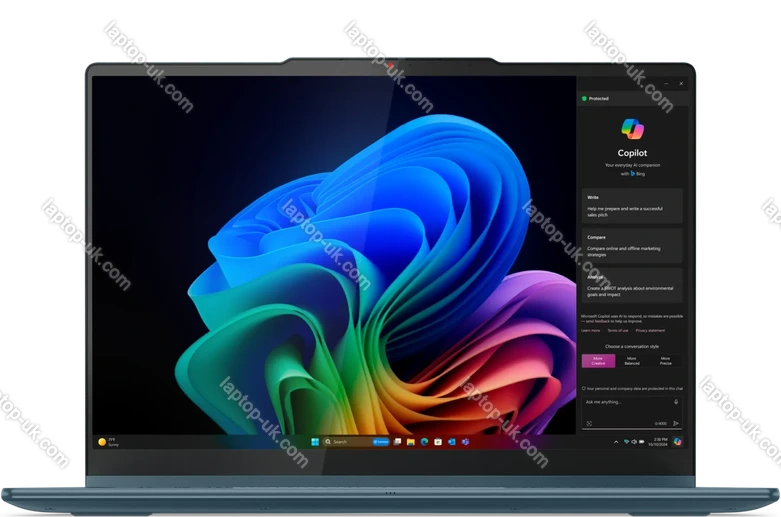Open the clock and date flyout
This screenshot has width=781, height=517.
tap(658, 441)
